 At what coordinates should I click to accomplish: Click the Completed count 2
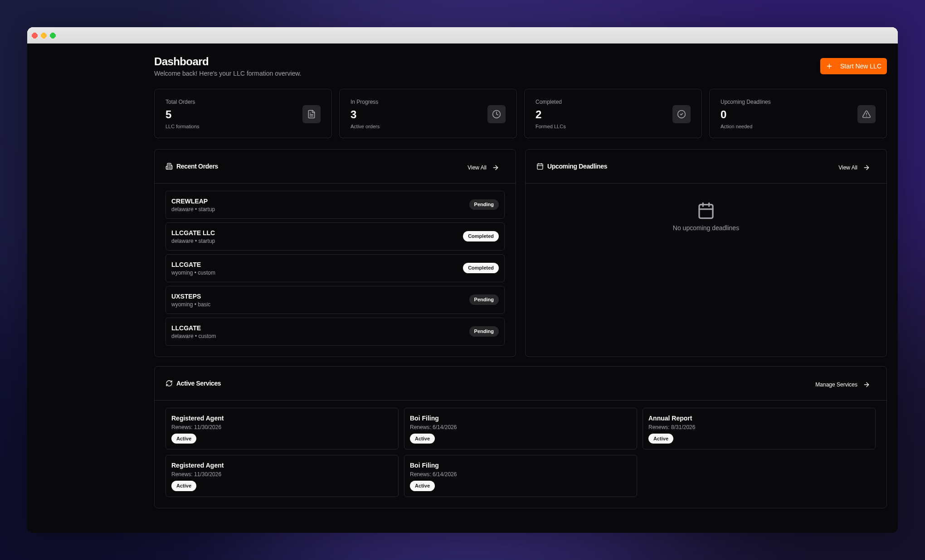click(539, 115)
